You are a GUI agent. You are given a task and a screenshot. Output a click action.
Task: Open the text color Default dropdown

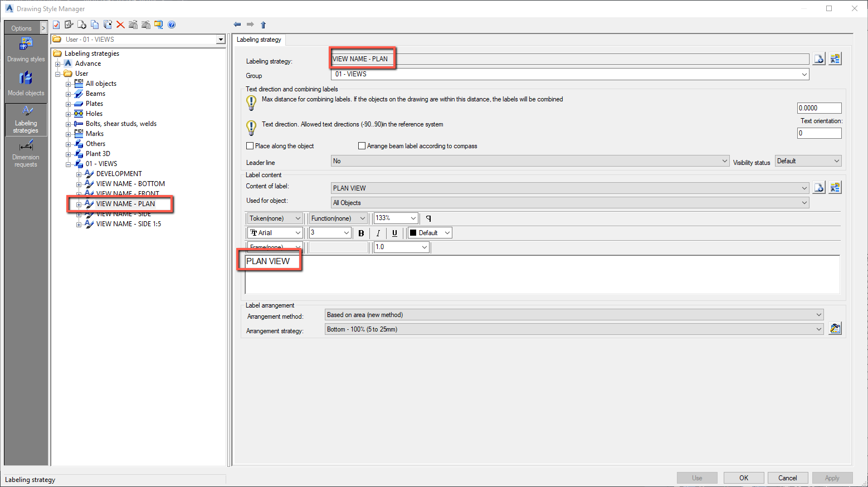pyautogui.click(x=430, y=233)
